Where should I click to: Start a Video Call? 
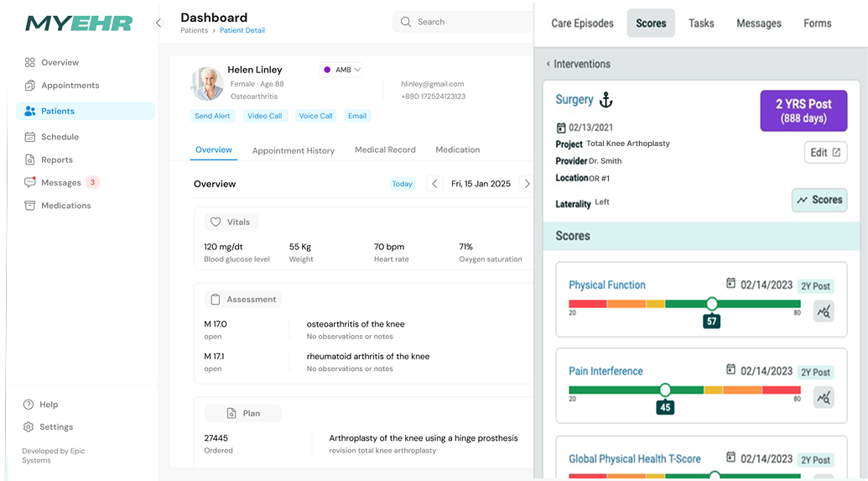pos(265,116)
